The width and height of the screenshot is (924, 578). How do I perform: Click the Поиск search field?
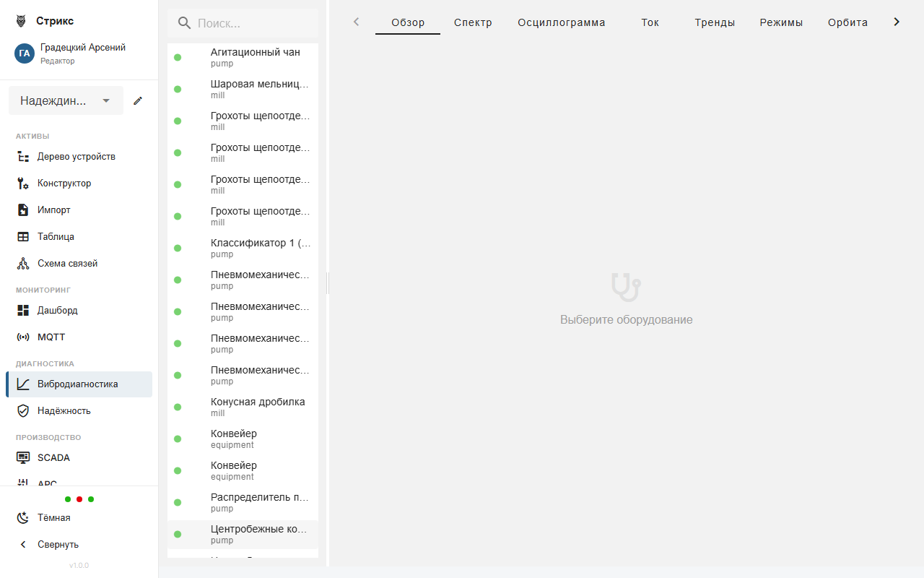pos(253,23)
